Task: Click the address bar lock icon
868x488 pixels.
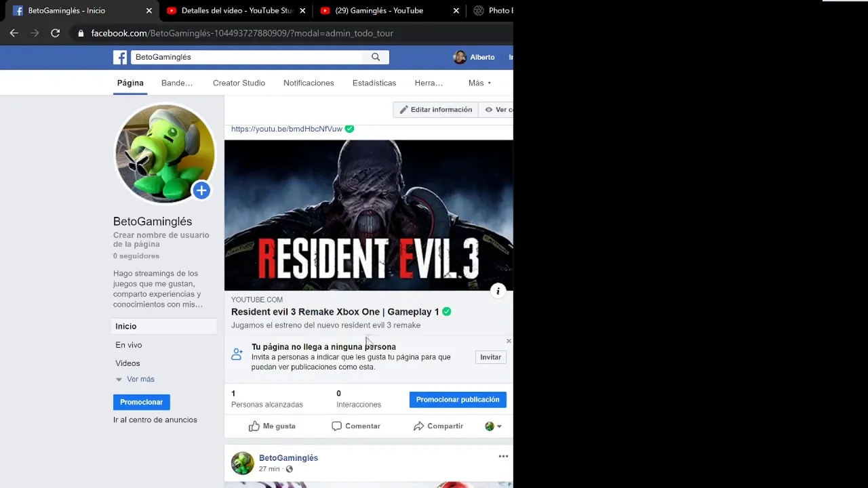Action: (x=81, y=33)
